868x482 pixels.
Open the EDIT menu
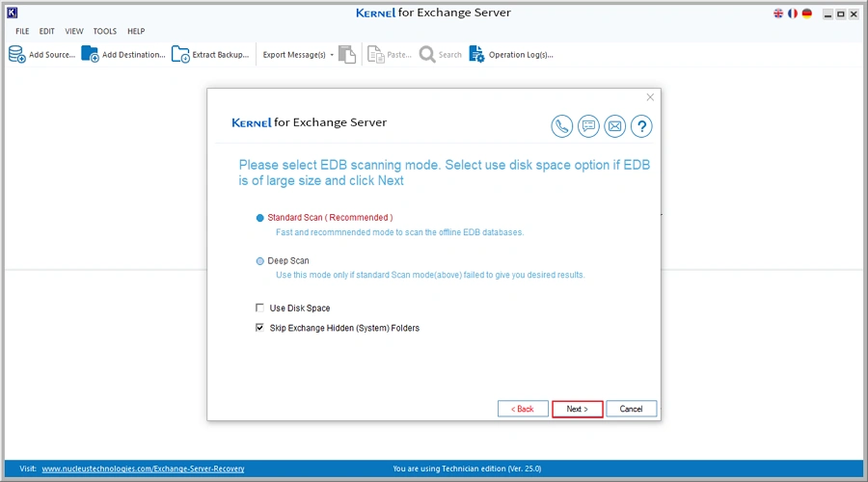click(x=46, y=31)
